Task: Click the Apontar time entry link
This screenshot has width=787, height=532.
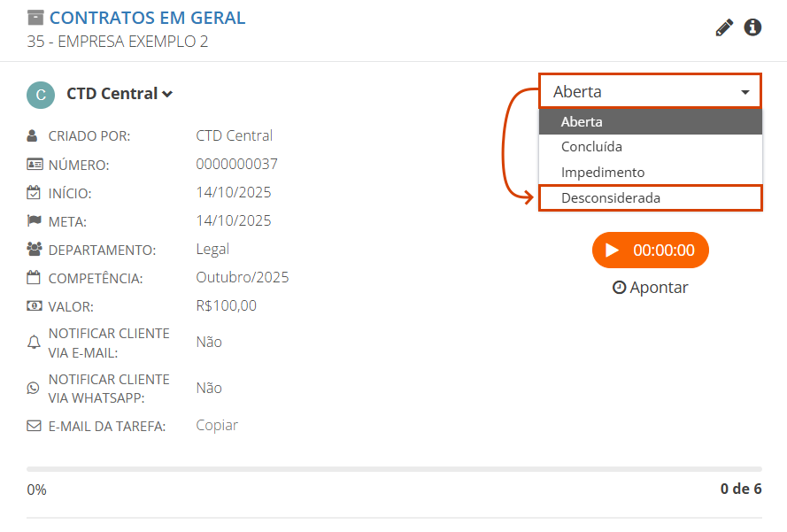Action: 650,288
